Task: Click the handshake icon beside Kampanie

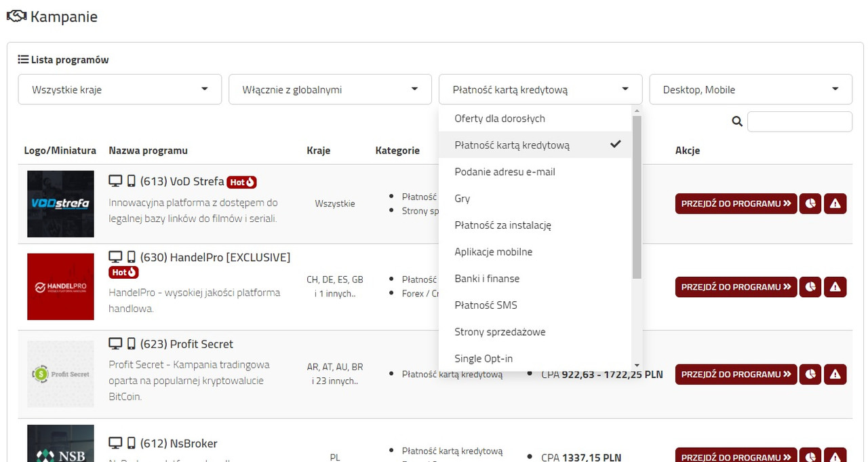Action: pyautogui.click(x=16, y=17)
